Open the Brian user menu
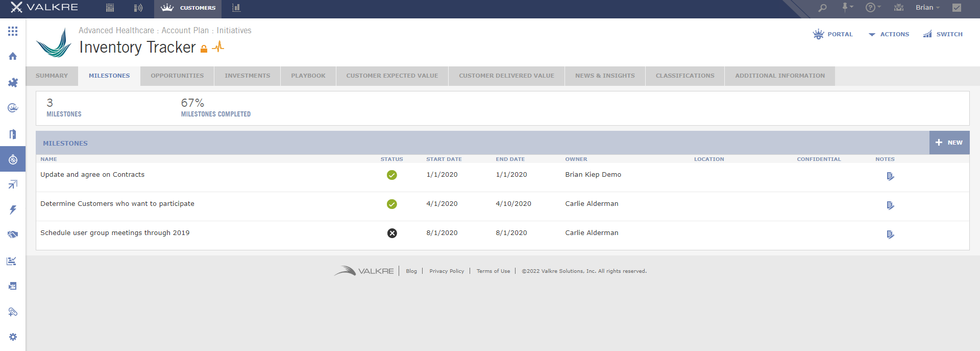The height and width of the screenshot is (351, 980). [x=927, y=7]
